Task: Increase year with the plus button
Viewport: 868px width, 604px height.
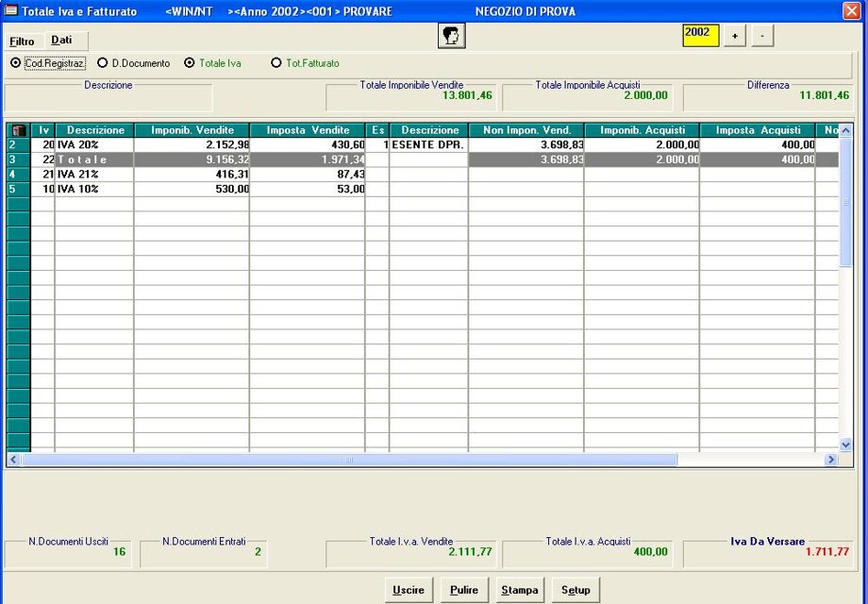Action: (x=736, y=36)
